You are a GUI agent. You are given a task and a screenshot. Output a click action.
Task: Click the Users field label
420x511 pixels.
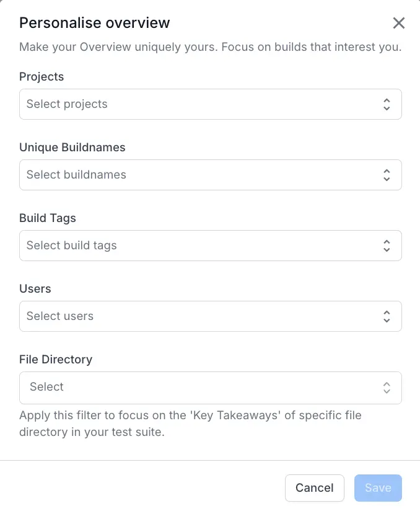click(35, 289)
